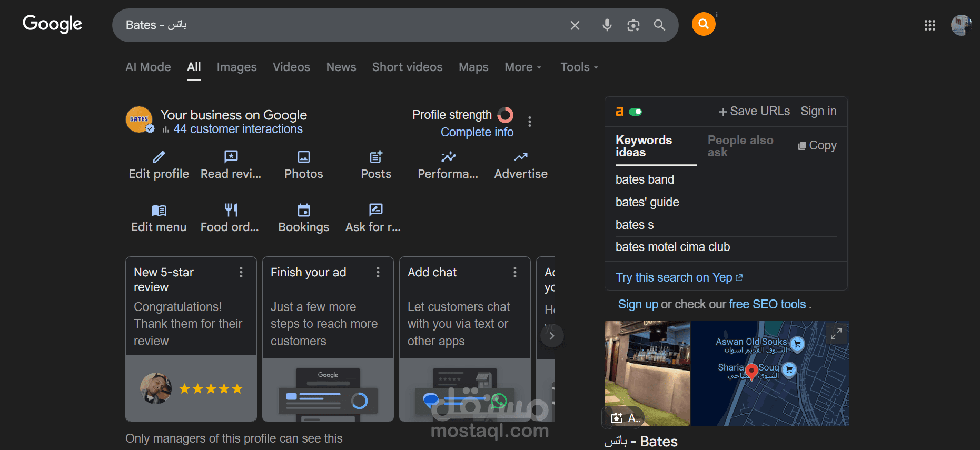Open Try this search on Yep link
980x450 pixels.
coord(679,277)
